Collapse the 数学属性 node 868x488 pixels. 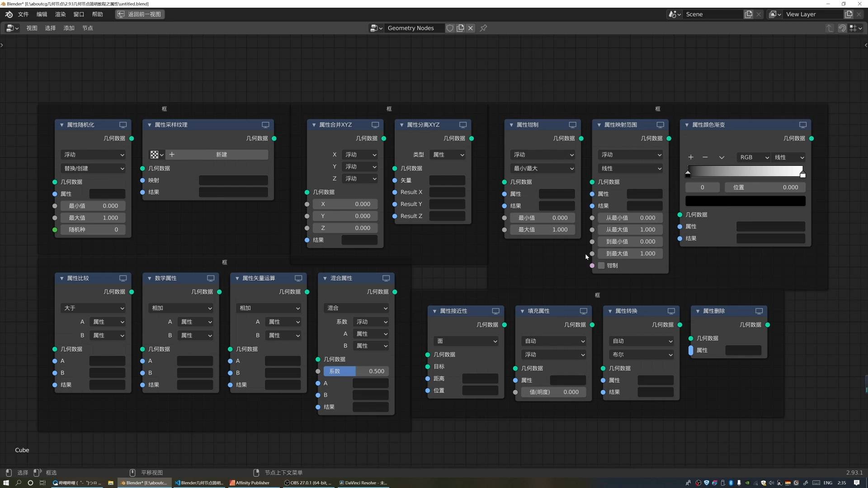[149, 278]
